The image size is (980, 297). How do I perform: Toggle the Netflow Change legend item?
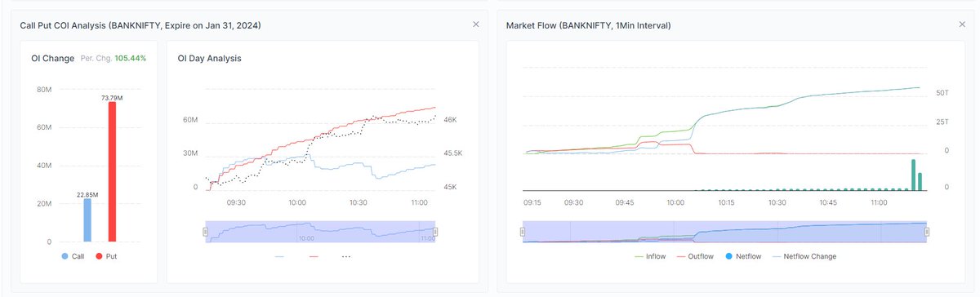click(x=804, y=256)
